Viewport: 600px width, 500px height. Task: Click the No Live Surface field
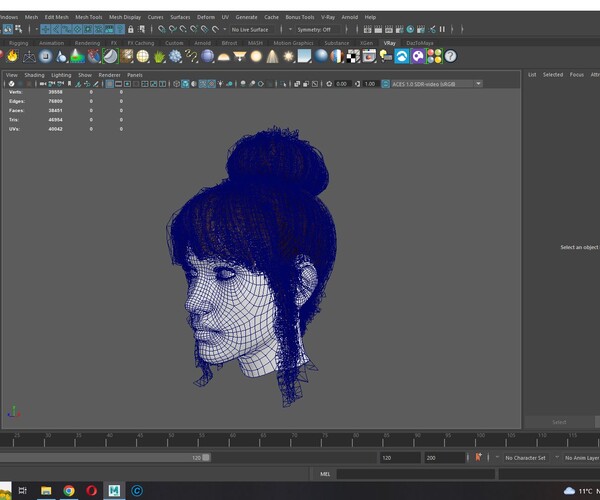[x=254, y=29]
